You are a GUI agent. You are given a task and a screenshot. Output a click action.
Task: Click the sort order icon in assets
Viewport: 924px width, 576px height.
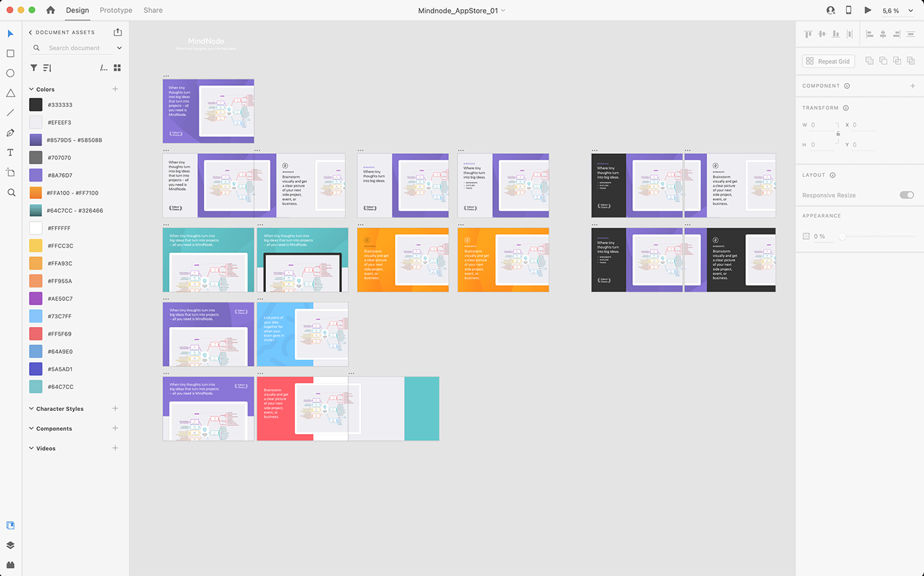48,68
